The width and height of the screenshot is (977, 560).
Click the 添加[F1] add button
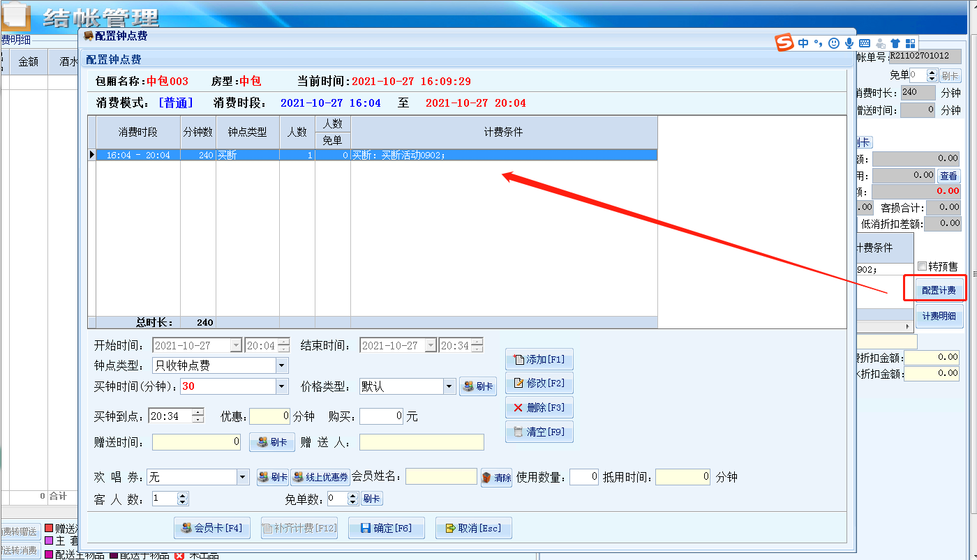pyautogui.click(x=539, y=360)
